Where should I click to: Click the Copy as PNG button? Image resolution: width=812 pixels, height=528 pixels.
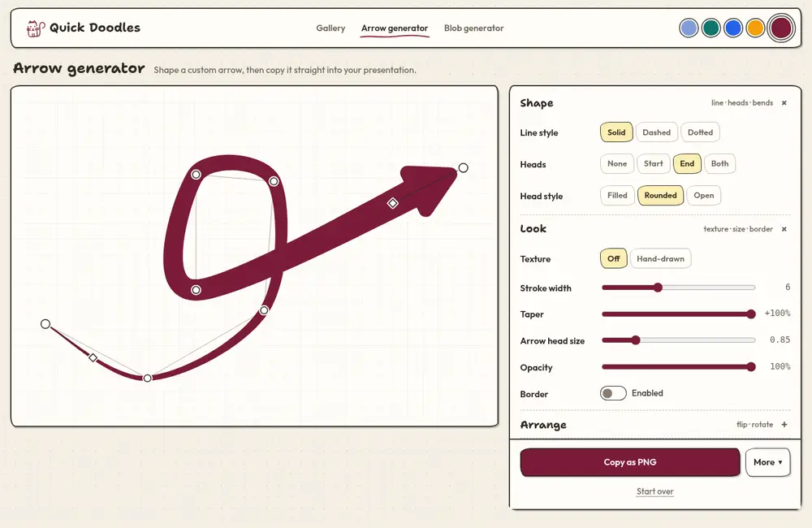pyautogui.click(x=630, y=462)
